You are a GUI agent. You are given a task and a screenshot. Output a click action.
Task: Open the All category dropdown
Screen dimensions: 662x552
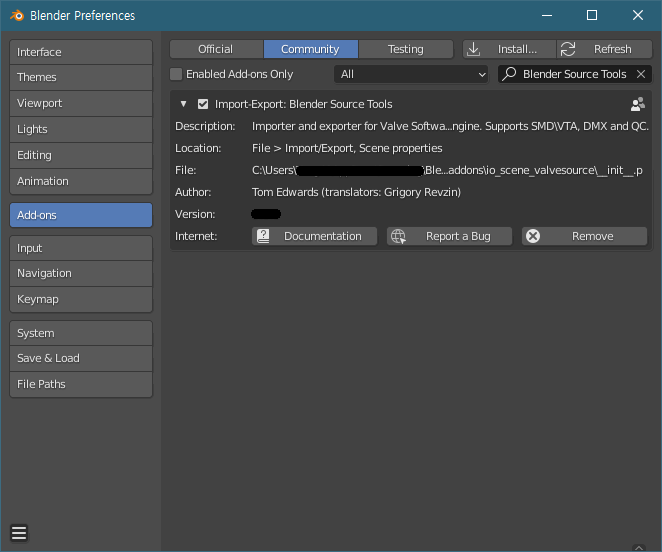click(411, 74)
